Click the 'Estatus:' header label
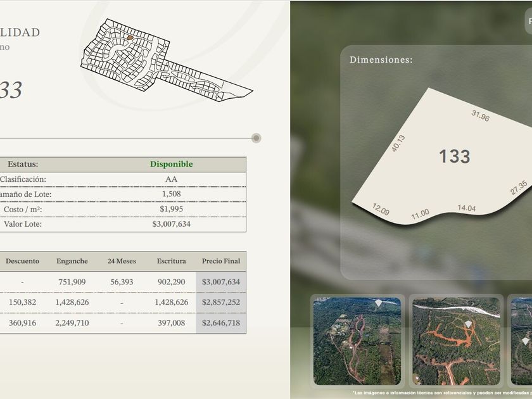 (23, 164)
